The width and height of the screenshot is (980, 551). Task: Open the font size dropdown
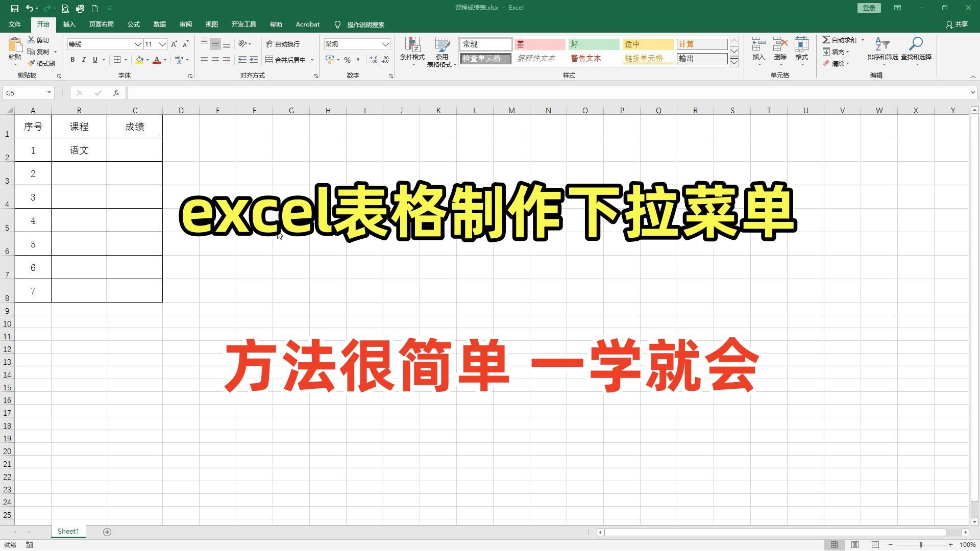point(162,44)
